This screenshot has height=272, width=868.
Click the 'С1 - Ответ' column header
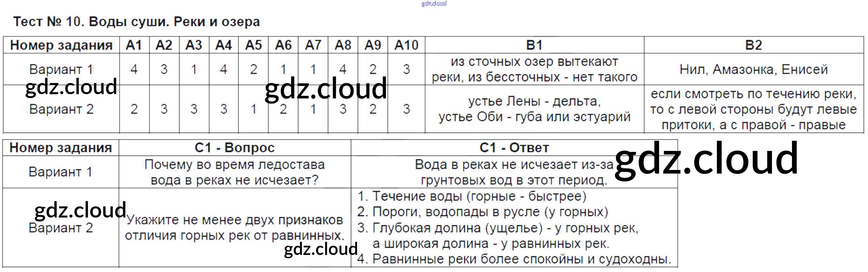(x=514, y=148)
